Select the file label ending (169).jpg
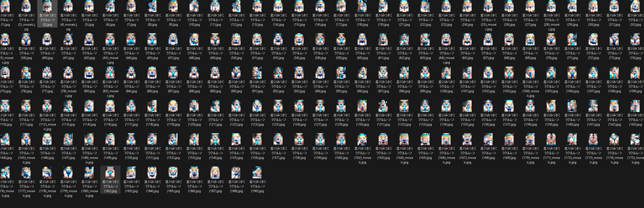The image size is (644, 208). 509,153
